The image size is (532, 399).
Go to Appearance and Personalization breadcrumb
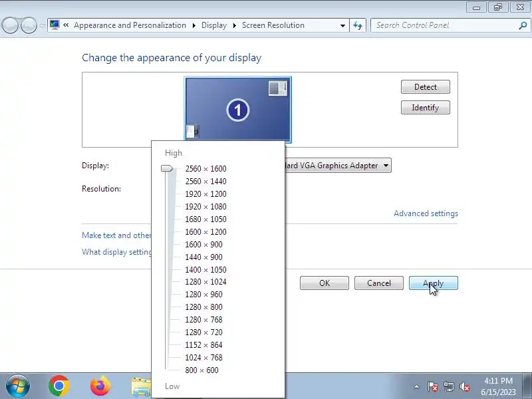[x=130, y=25]
